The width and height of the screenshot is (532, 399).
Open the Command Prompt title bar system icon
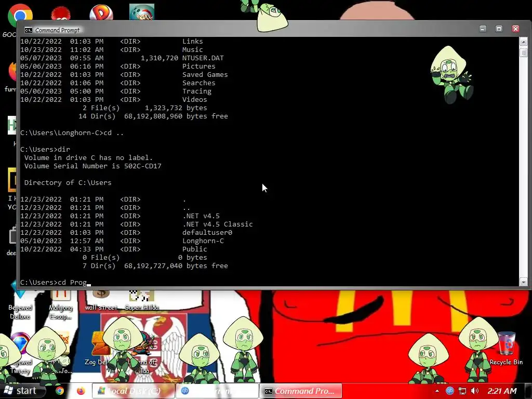29,30
